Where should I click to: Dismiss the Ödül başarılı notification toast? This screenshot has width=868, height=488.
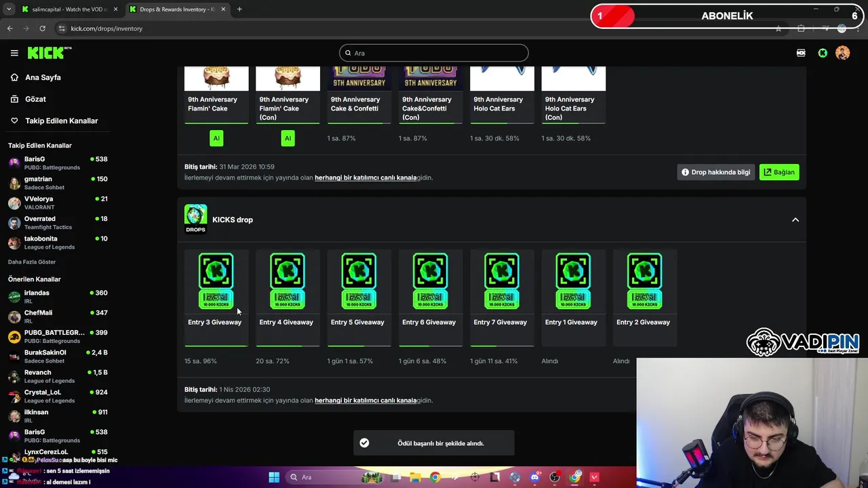434,443
